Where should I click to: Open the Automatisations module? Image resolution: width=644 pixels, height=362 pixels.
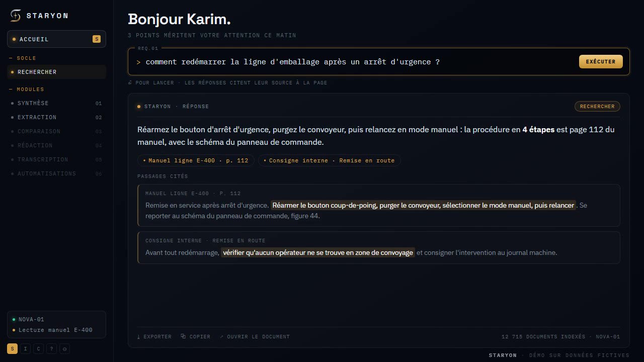(x=56, y=173)
